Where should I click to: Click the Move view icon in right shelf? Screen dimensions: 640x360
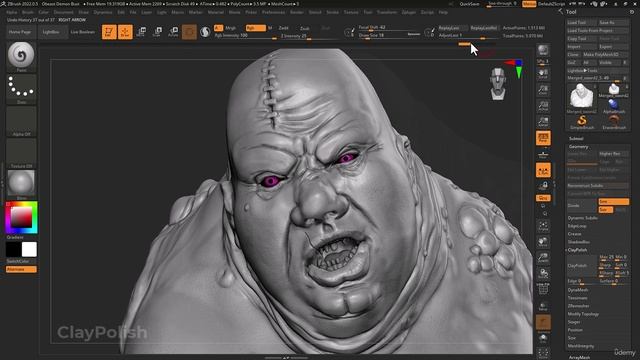(x=543, y=242)
